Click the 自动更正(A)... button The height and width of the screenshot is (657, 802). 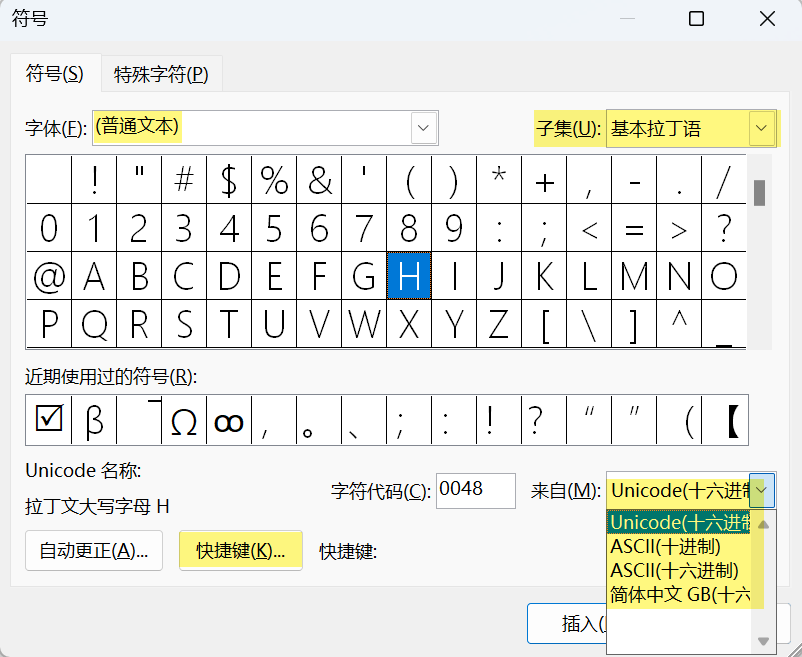[94, 551]
